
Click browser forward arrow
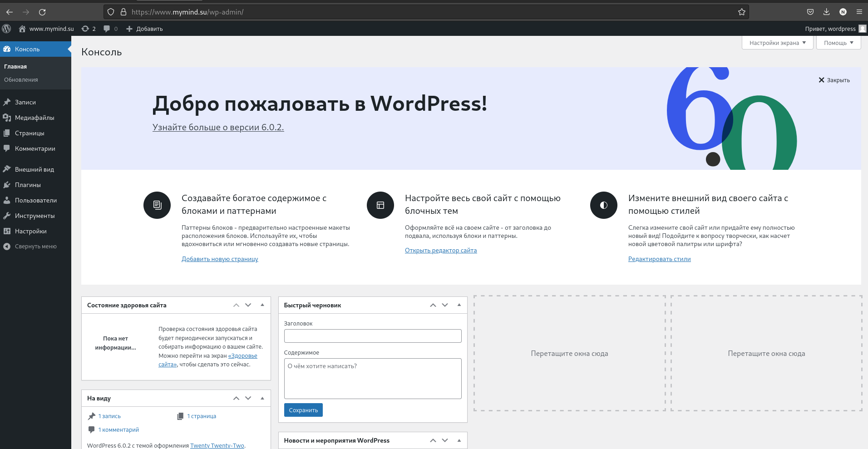(26, 12)
